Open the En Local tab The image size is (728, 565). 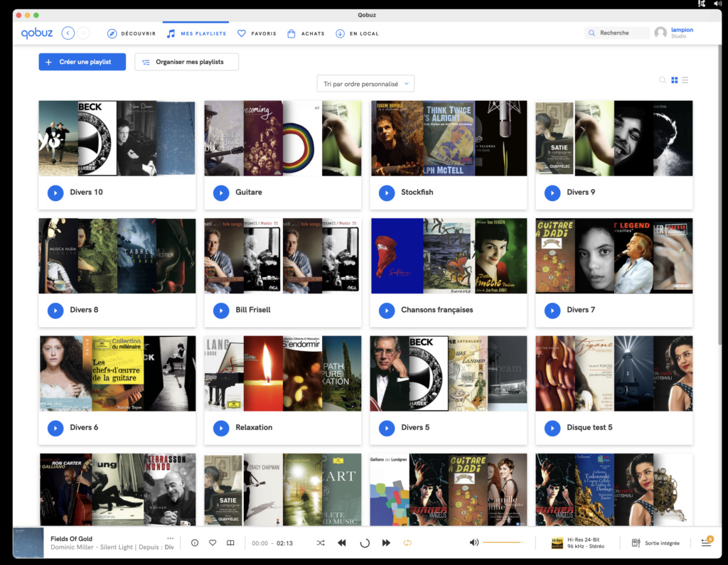[357, 33]
